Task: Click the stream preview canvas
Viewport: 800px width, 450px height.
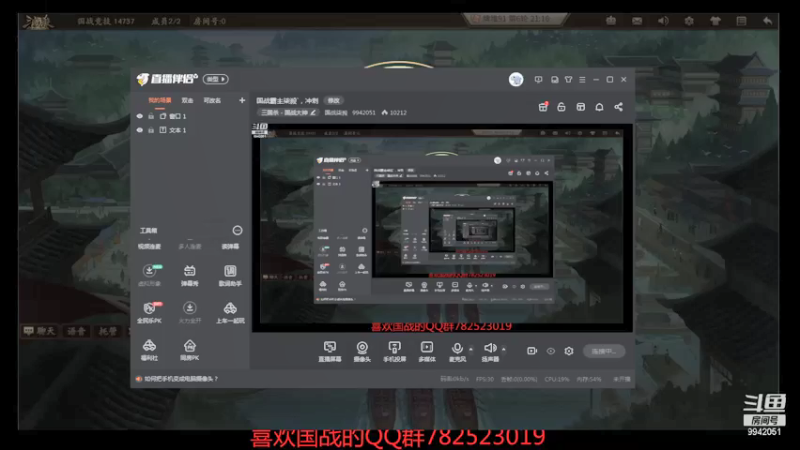Action: pos(442,227)
